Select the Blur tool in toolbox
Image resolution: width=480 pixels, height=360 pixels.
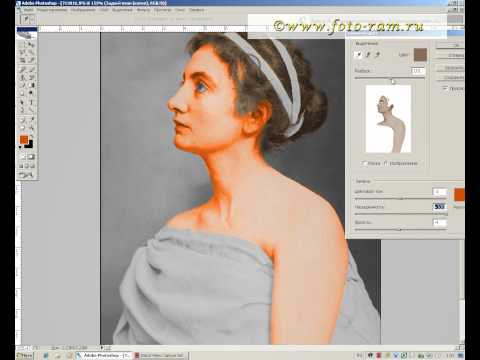(23, 93)
